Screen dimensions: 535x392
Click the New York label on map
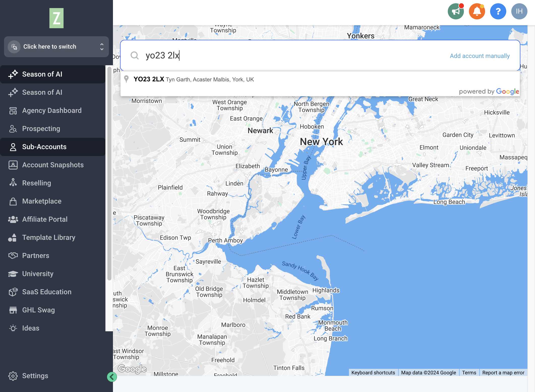(321, 142)
